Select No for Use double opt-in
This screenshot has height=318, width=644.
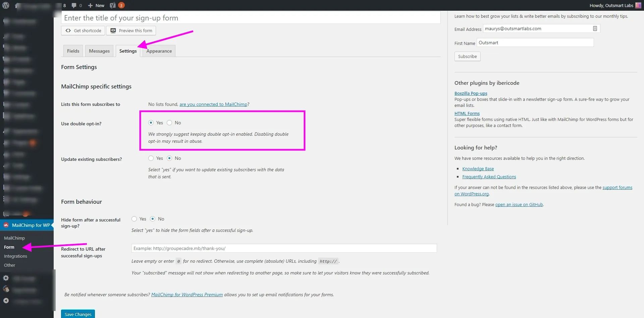[169, 123]
